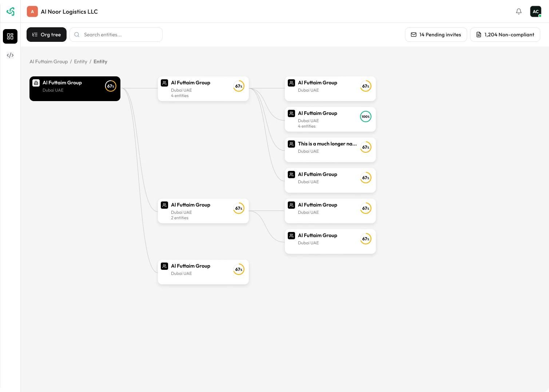Viewport: 549px width, 392px height.
Task: Click '4 entities' text on 100% card
Action: (x=307, y=127)
